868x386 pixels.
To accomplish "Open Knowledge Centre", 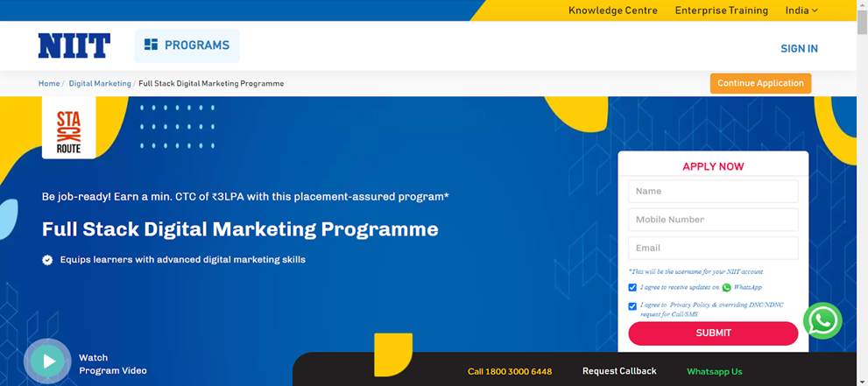I will (x=613, y=11).
